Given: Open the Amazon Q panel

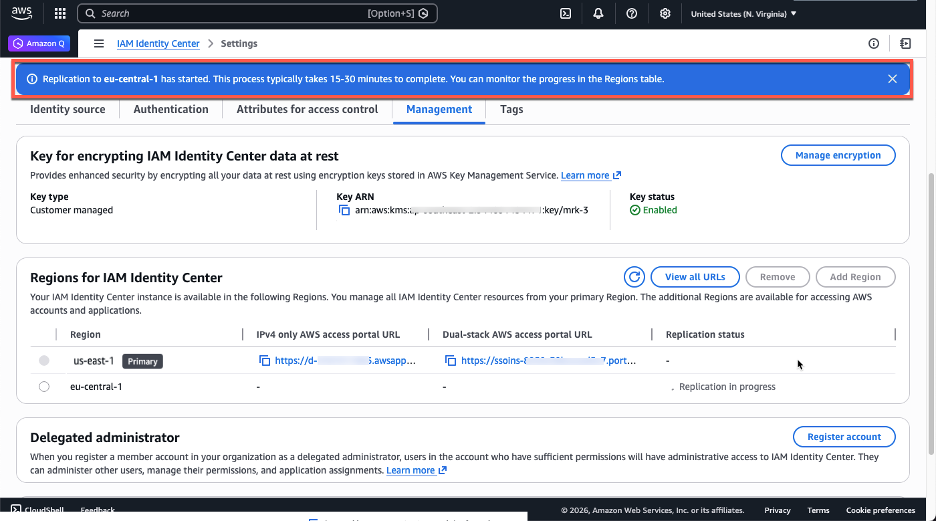Looking at the screenshot, I should point(39,44).
